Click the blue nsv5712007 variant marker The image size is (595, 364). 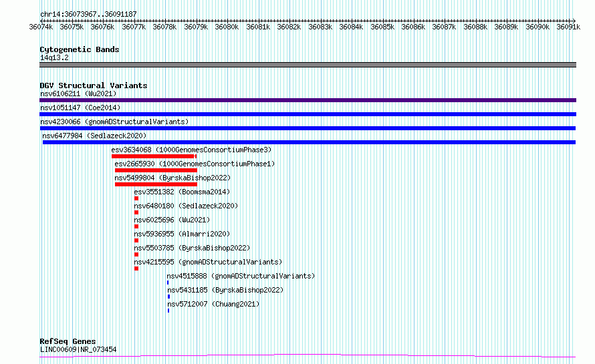(168, 311)
